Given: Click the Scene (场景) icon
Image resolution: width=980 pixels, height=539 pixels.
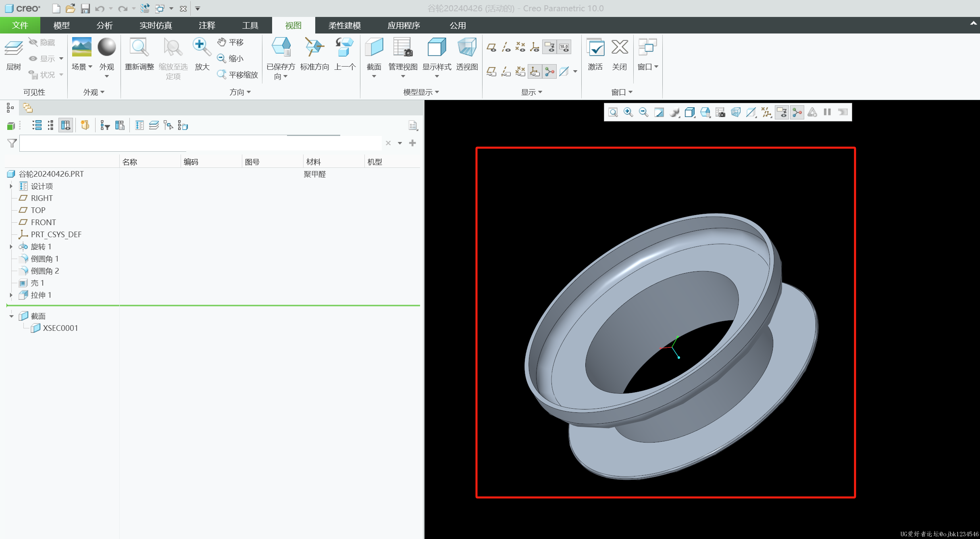Looking at the screenshot, I should (x=81, y=47).
